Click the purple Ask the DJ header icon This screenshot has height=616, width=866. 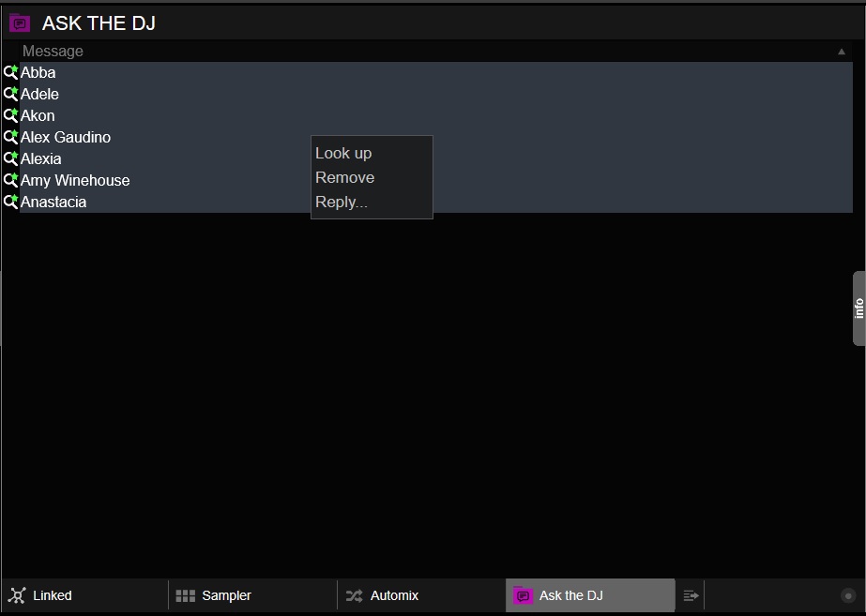click(20, 23)
